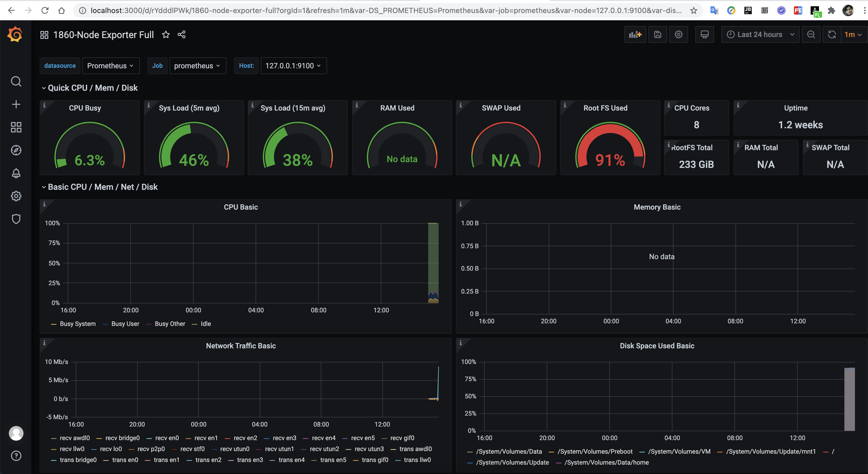Viewport: 868px width, 474px height.
Task: Toggle Busy System series in legend
Action: point(77,324)
